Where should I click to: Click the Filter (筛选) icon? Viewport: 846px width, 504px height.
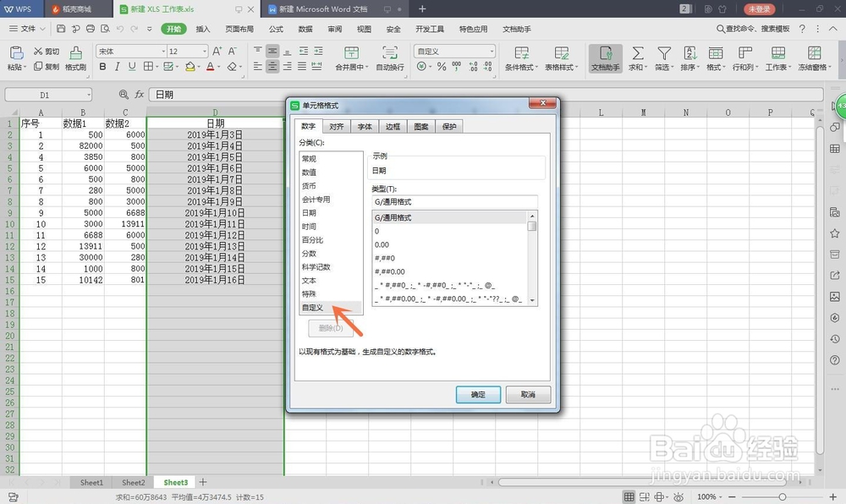(663, 52)
